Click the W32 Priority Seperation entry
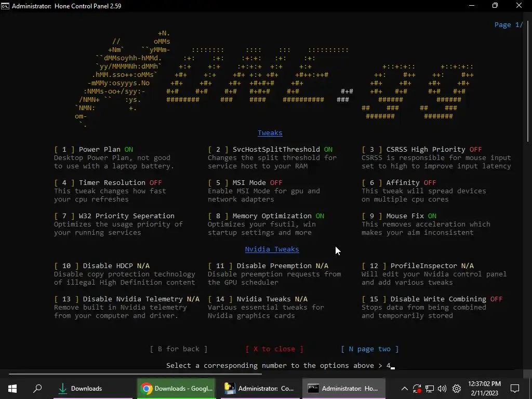The image size is (532, 399). [114, 216]
